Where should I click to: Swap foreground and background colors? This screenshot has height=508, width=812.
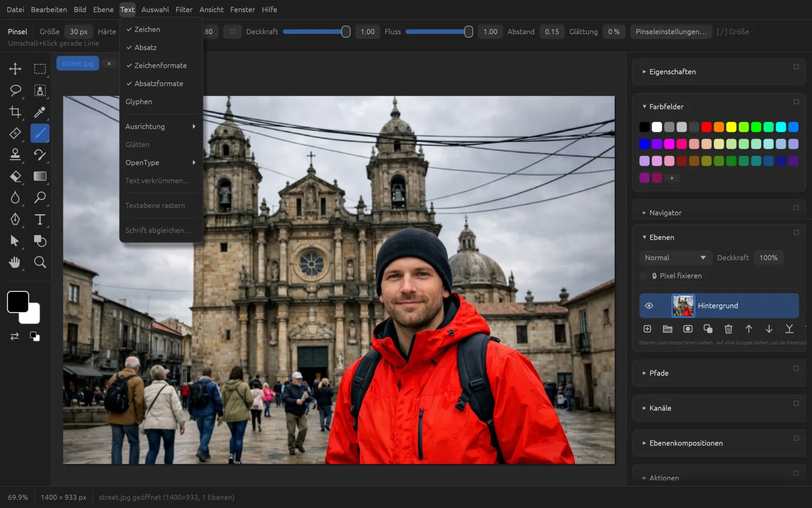pos(15,336)
